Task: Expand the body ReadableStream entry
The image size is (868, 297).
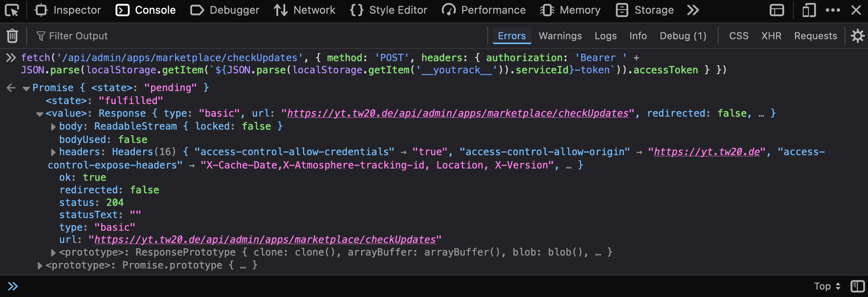Action: pos(53,127)
